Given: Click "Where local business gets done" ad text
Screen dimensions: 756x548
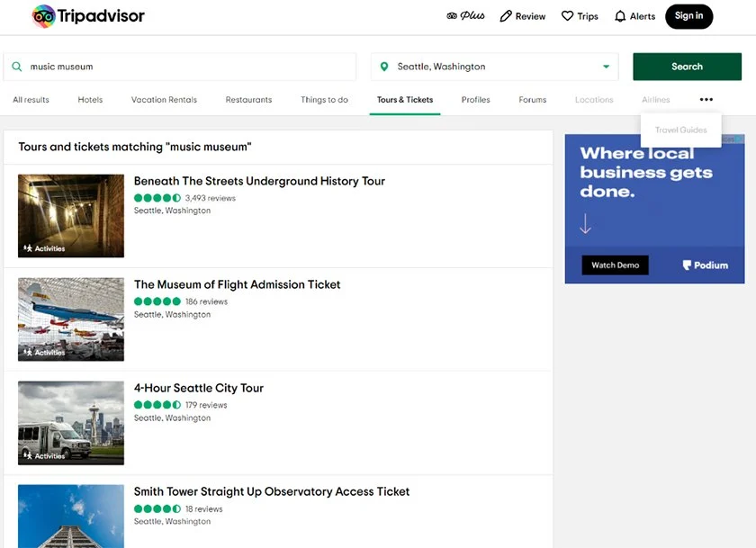Looking at the screenshot, I should [x=646, y=172].
